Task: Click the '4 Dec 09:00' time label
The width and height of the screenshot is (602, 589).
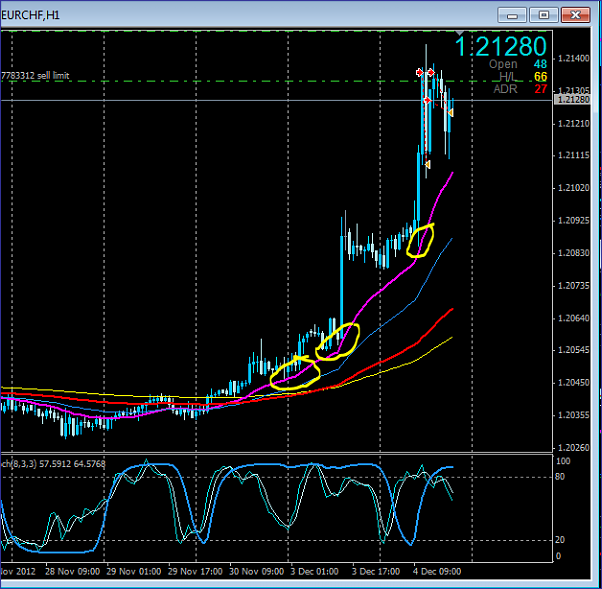Action: [437, 572]
